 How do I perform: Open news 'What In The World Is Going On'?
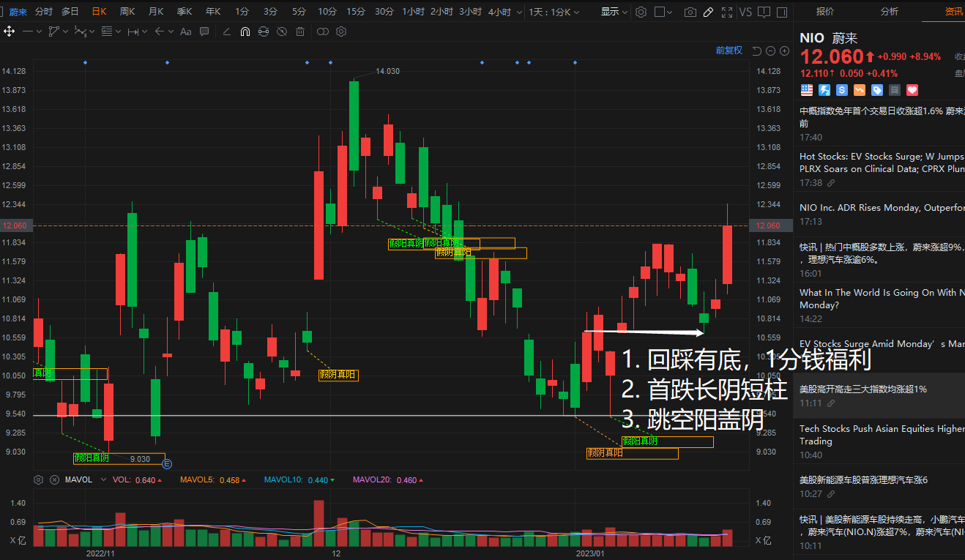click(x=882, y=299)
